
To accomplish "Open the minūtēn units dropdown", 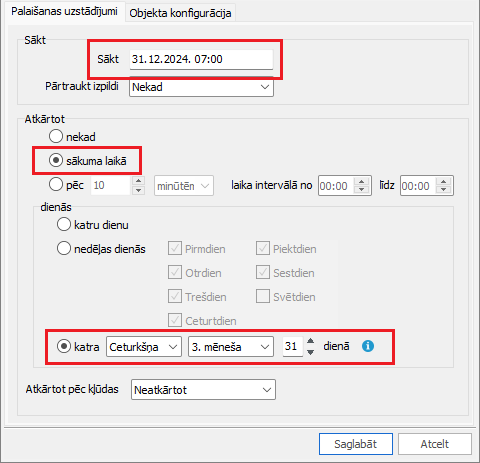I will click(184, 186).
